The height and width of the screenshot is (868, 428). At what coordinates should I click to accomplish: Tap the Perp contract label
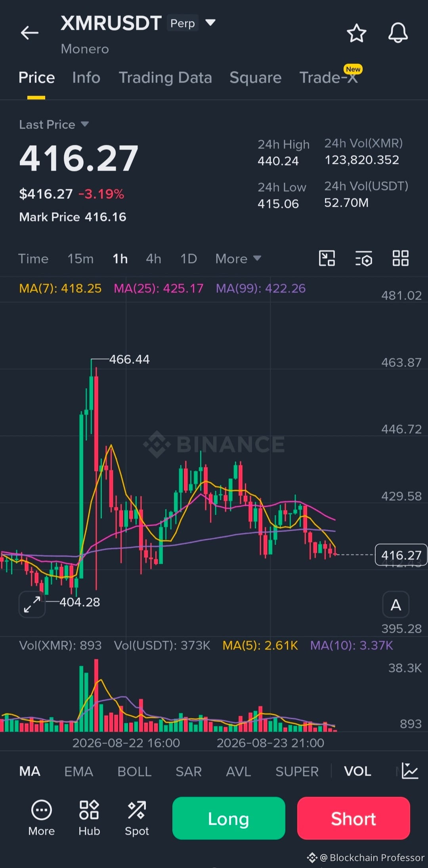pyautogui.click(x=183, y=23)
